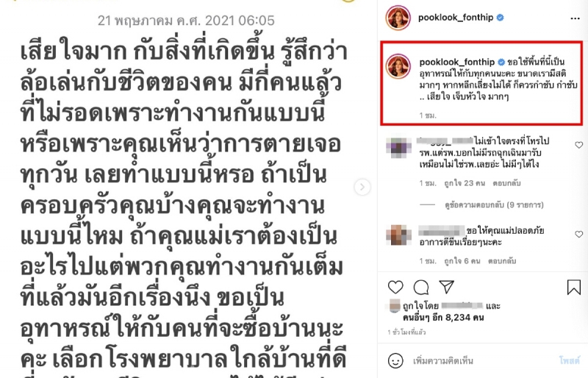Save post with bookmark icon

click(x=574, y=288)
